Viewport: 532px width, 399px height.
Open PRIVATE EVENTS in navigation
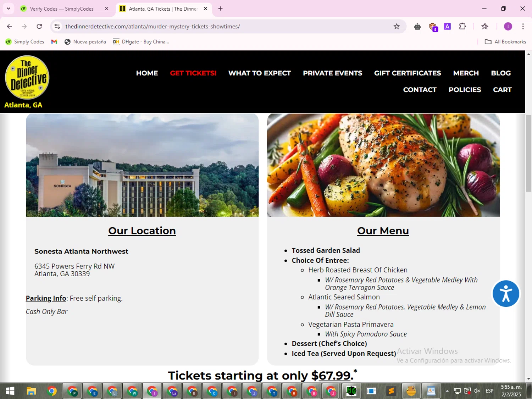pos(332,73)
